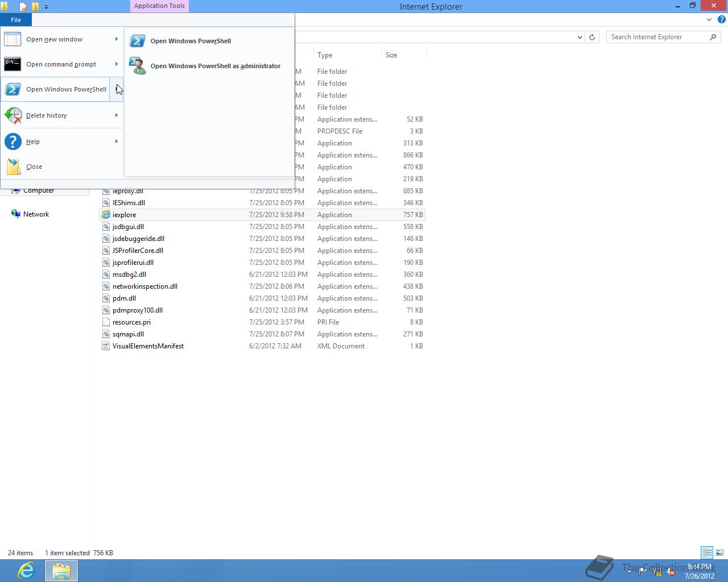Image resolution: width=728 pixels, height=582 pixels.
Task: Click the VisualElementsManifest XML icon
Action: 106,346
